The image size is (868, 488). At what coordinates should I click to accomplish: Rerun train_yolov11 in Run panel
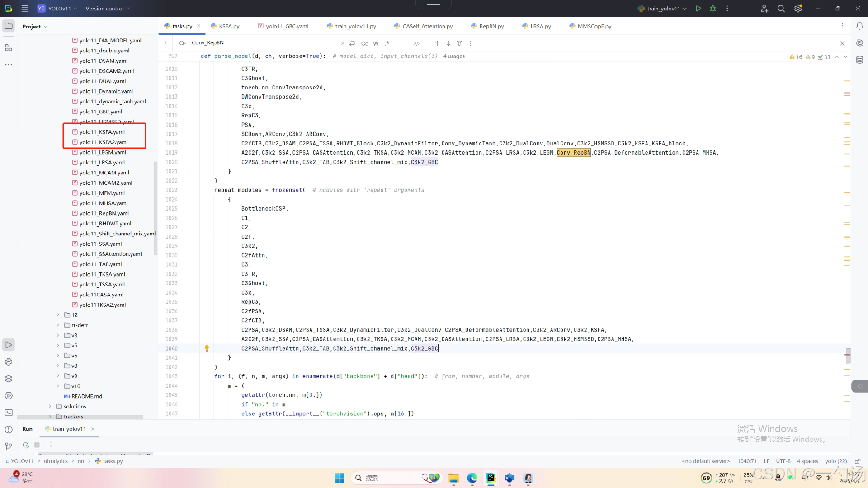tap(26, 445)
